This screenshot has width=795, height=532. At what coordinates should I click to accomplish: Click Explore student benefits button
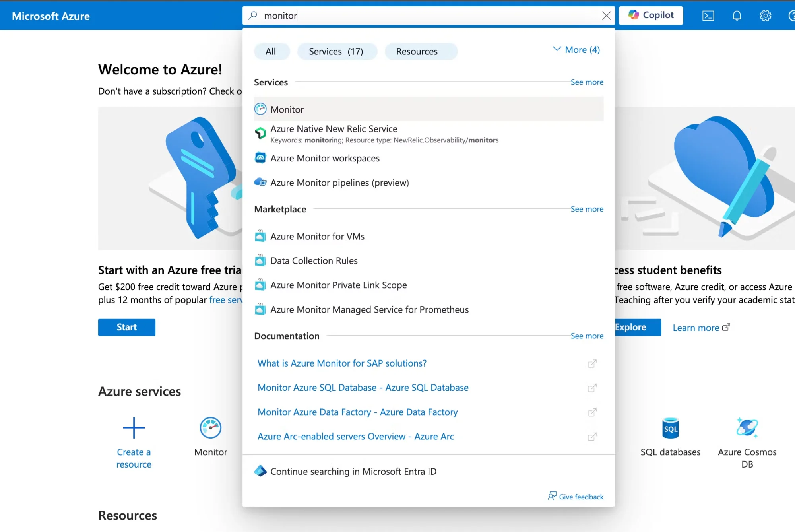pos(638,327)
